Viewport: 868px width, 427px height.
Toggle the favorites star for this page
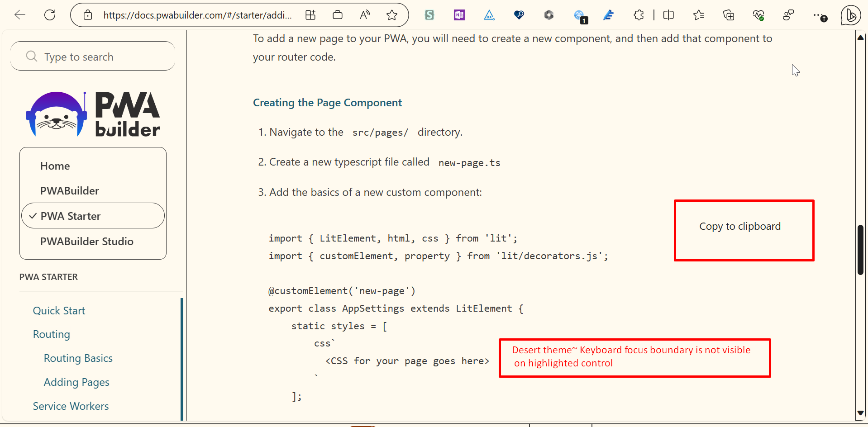[392, 15]
